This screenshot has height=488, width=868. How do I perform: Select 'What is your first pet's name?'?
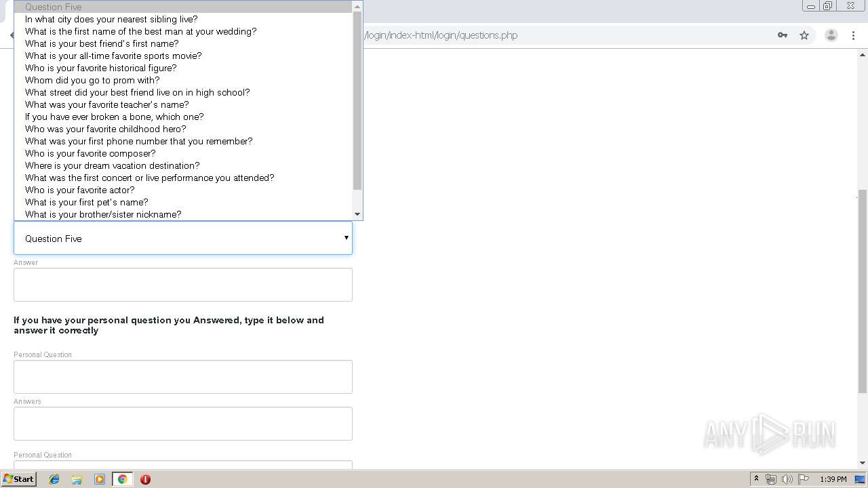tap(183, 202)
